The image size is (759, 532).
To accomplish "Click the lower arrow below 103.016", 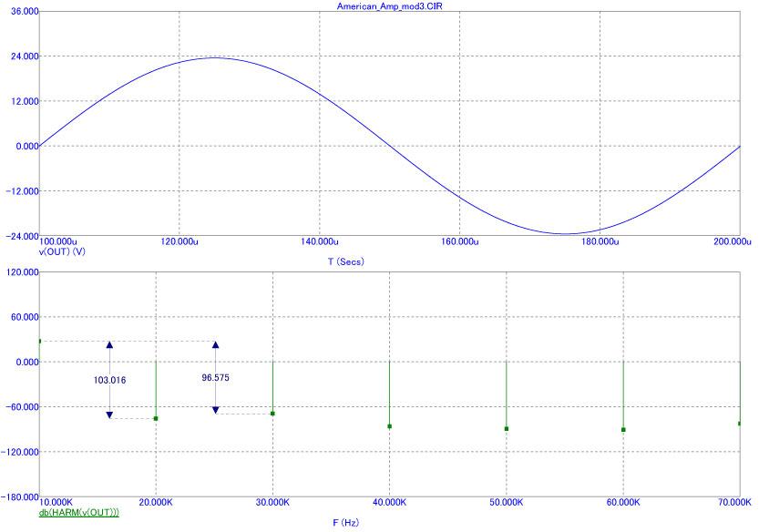I will pyautogui.click(x=109, y=414).
